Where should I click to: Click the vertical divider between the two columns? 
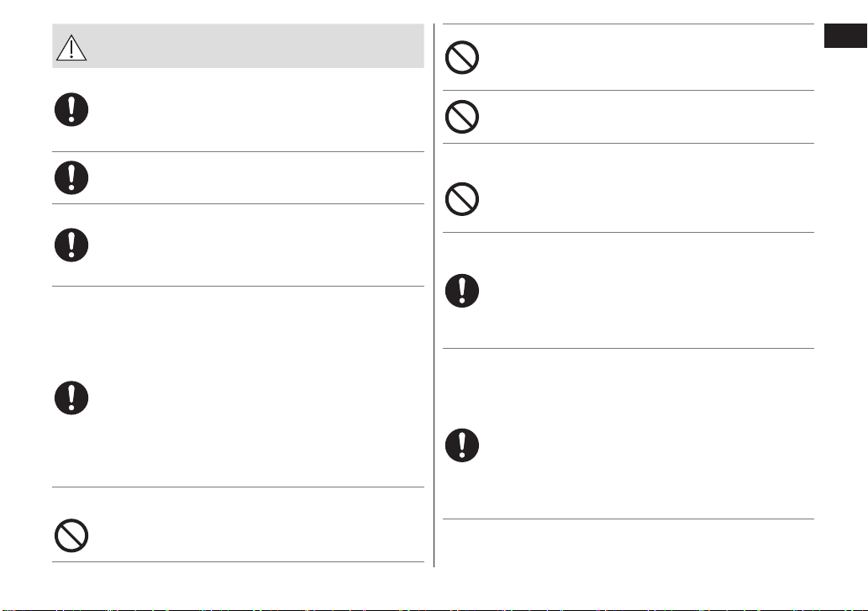[x=434, y=296]
